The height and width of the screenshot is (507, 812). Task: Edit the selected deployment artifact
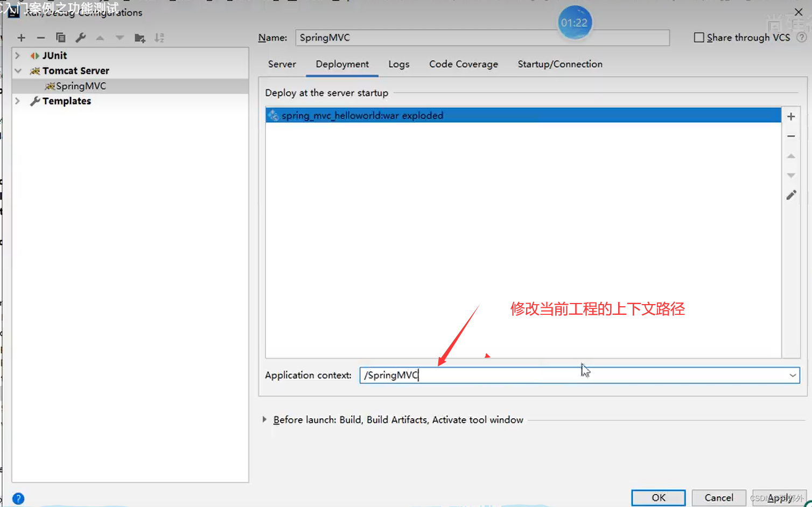pyautogui.click(x=791, y=195)
